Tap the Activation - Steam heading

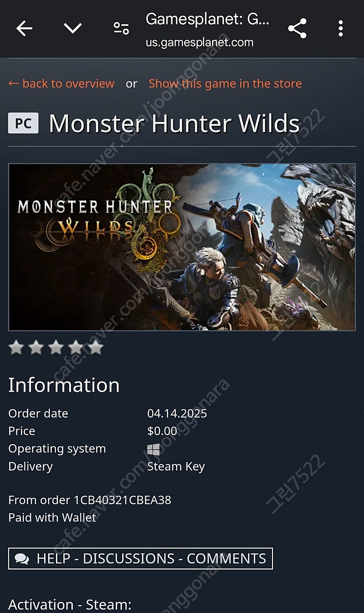point(70,605)
